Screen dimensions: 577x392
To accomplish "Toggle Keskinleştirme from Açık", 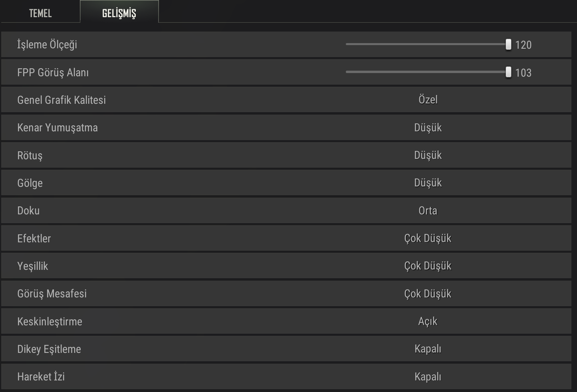I will pyautogui.click(x=428, y=321).
